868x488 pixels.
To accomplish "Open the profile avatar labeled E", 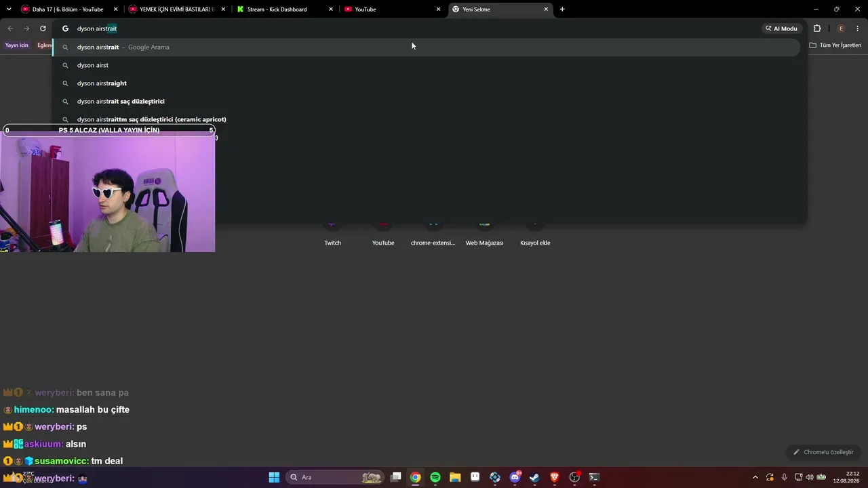I will click(x=841, y=28).
